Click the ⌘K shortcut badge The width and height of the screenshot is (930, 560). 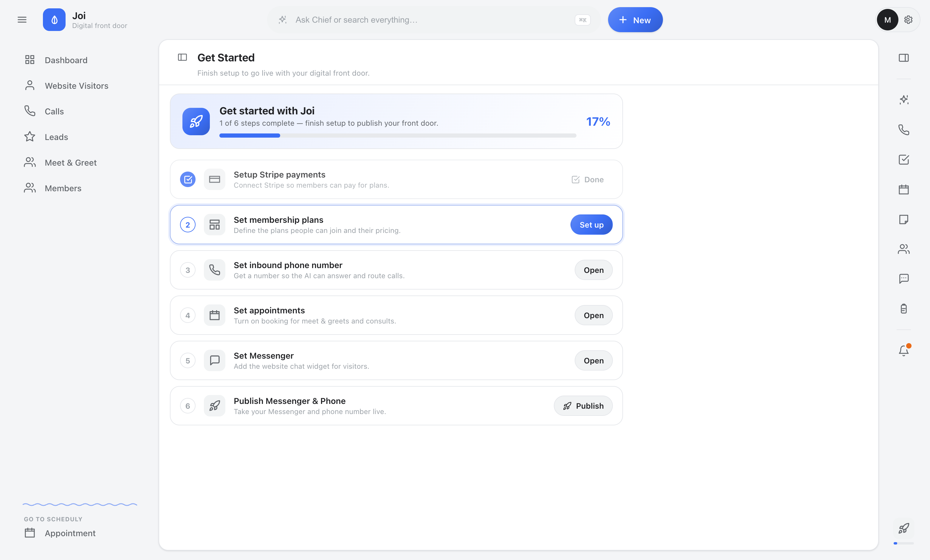(x=582, y=20)
